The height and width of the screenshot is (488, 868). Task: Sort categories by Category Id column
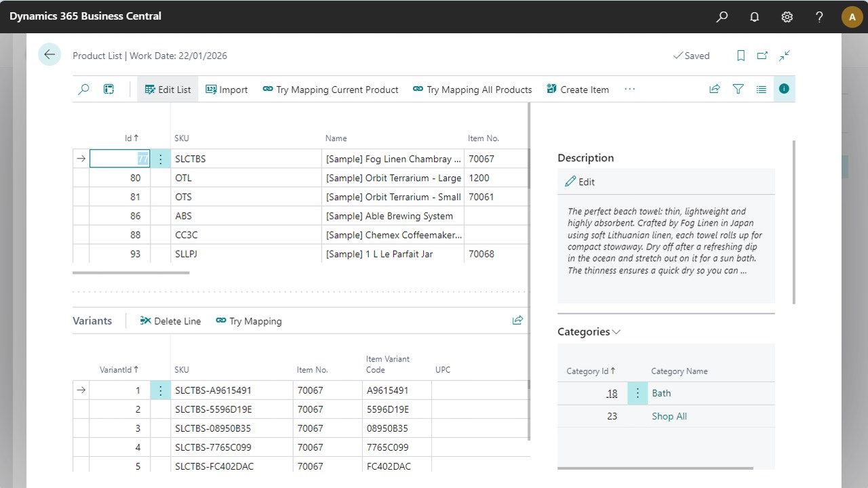591,371
